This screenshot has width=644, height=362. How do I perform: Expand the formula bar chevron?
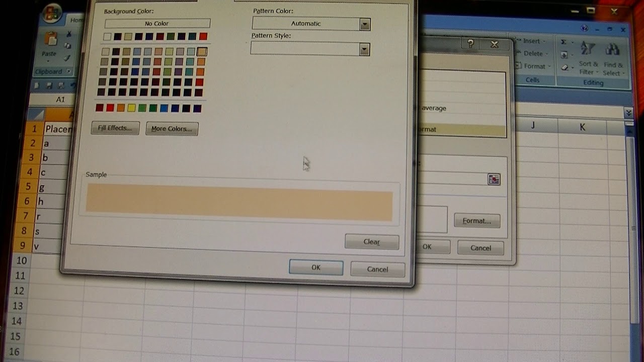pyautogui.click(x=628, y=113)
